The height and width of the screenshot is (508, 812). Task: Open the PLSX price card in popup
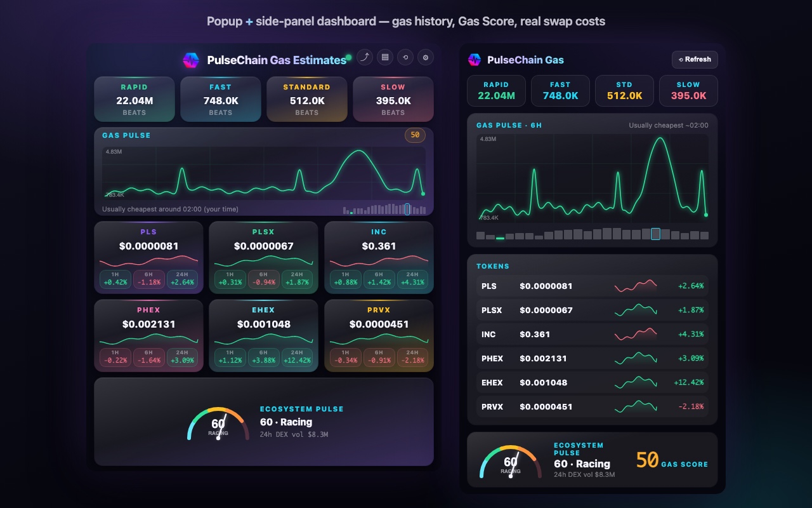[x=263, y=257]
